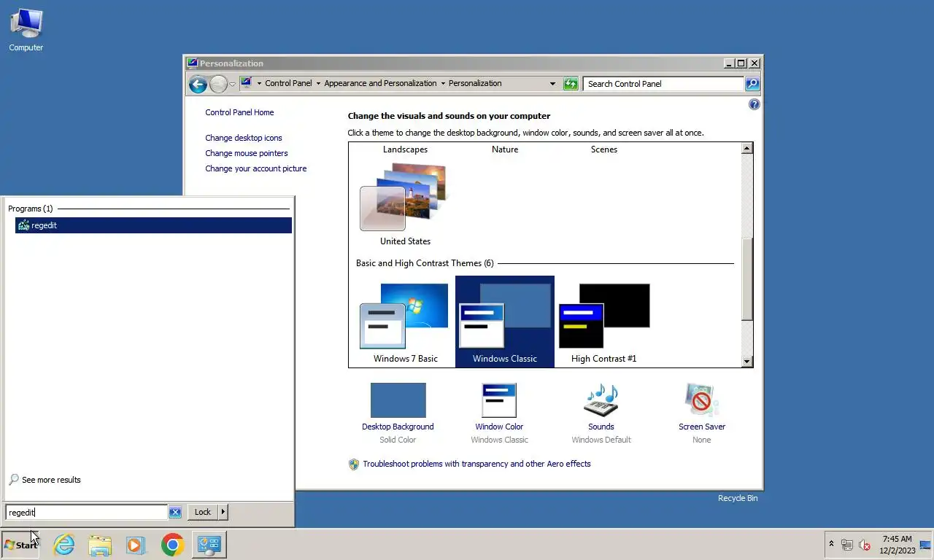
Task: Click the Personalization window title icon
Action: [192, 63]
